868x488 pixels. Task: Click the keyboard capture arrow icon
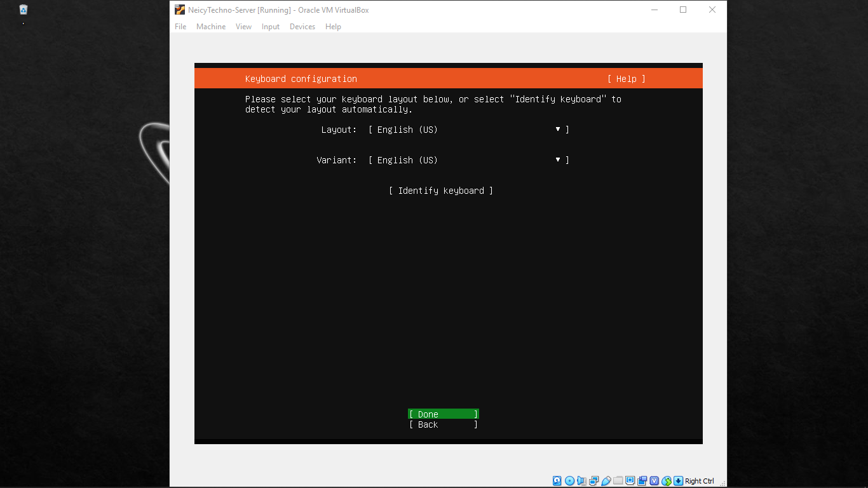(x=679, y=481)
